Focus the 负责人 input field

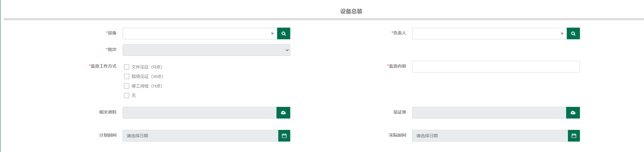coord(486,33)
